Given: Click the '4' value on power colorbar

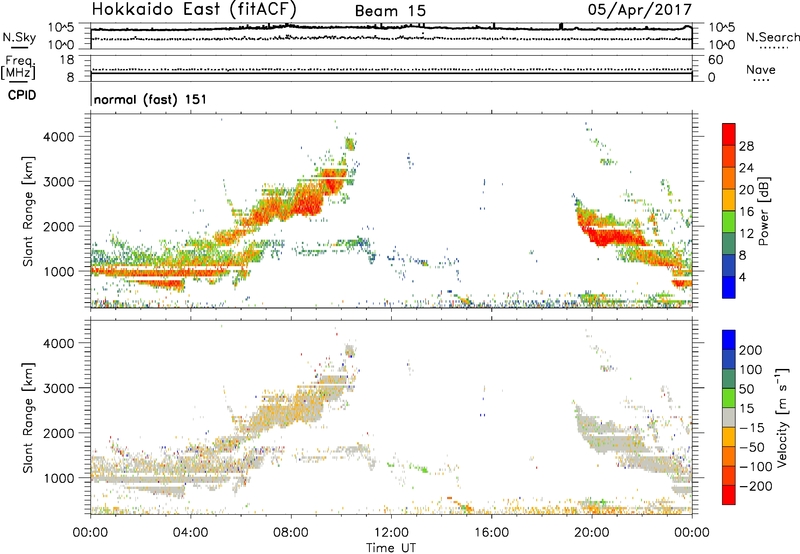Looking at the screenshot, I should (742, 277).
